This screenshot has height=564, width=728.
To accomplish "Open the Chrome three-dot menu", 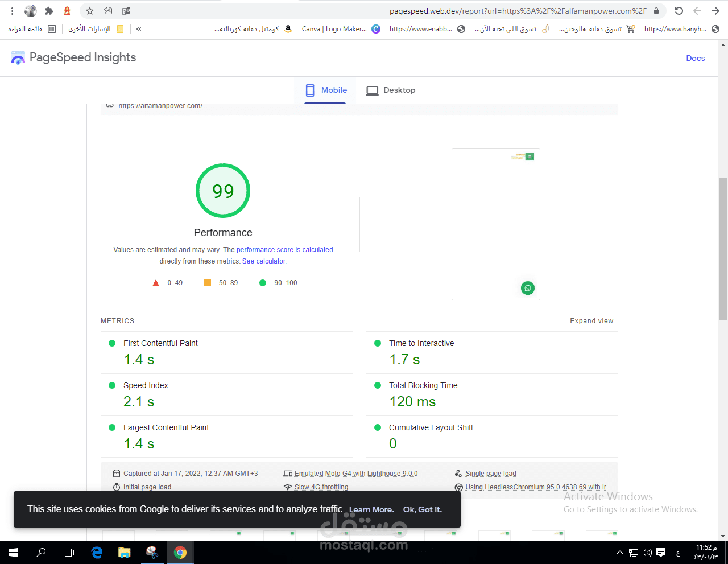I will coord(12,11).
